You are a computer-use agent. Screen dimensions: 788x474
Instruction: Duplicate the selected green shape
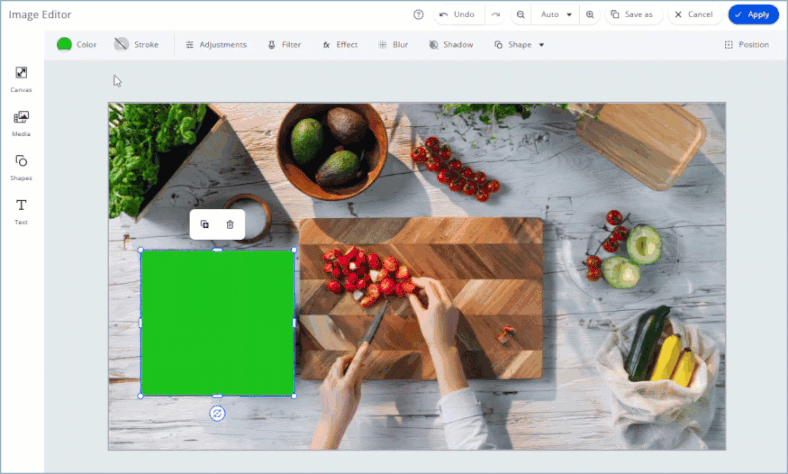click(x=205, y=225)
